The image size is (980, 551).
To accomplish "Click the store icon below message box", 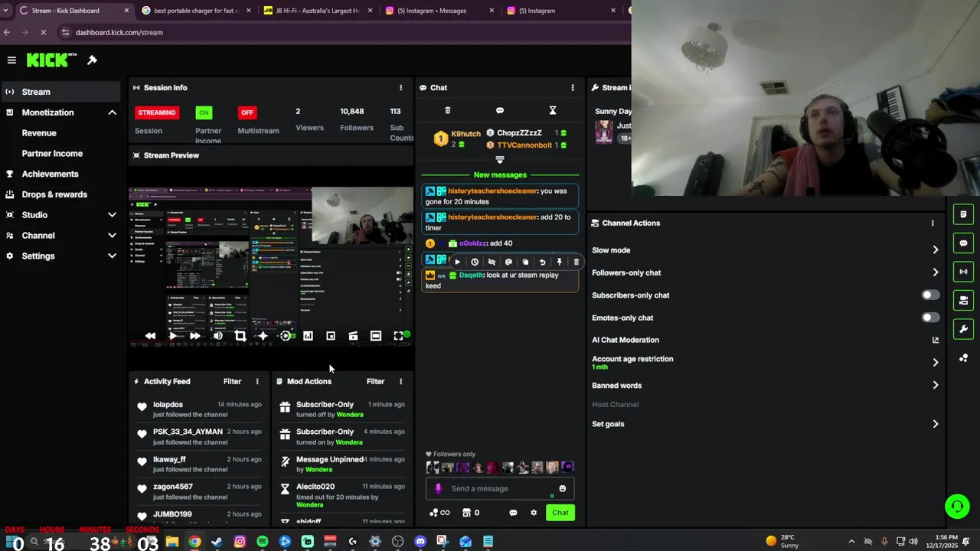I will 466,513.
